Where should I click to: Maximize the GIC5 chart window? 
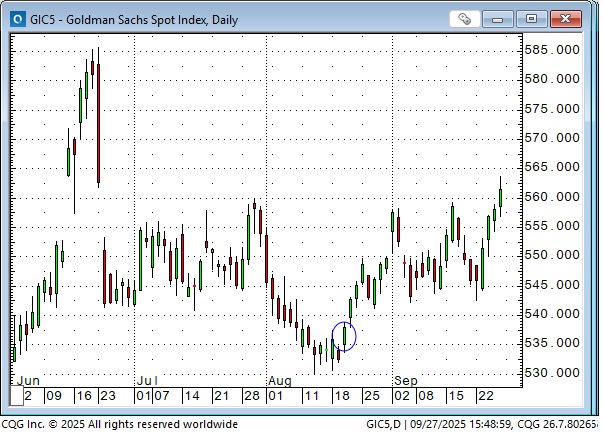531,17
